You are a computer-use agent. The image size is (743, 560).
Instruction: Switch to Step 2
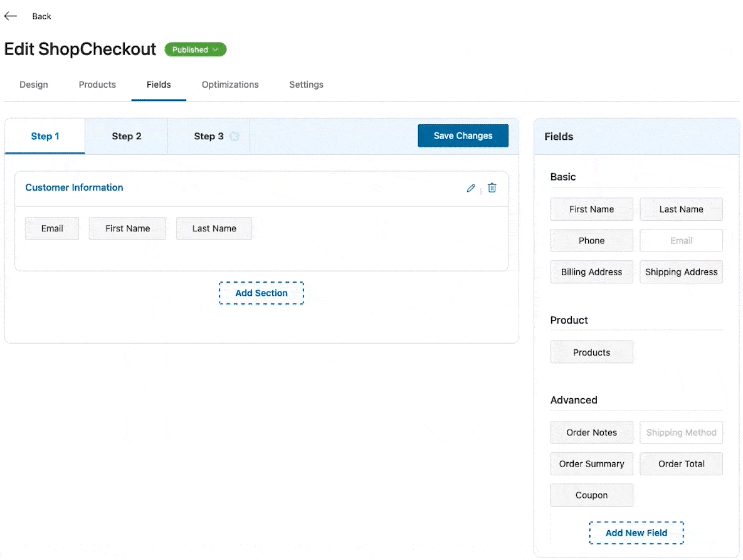tap(127, 136)
